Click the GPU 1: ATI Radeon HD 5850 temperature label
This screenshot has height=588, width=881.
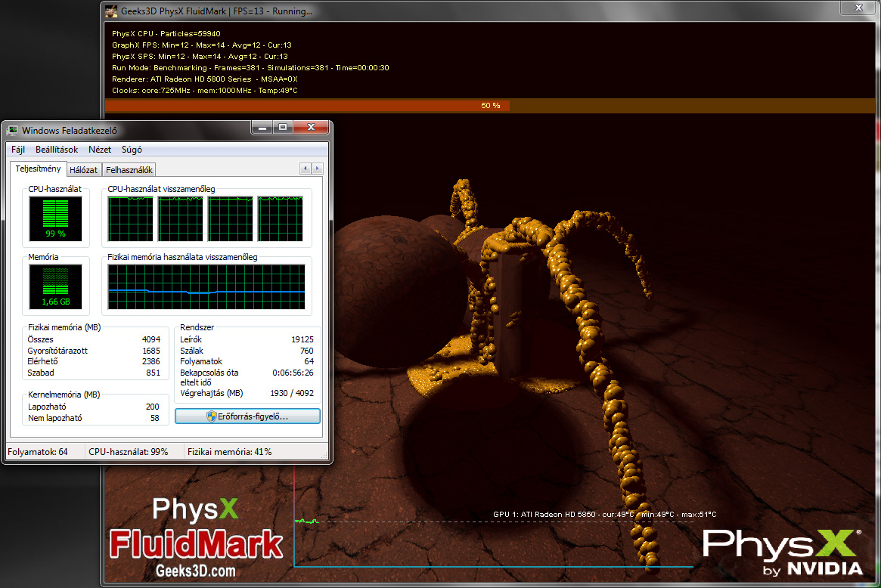pos(604,514)
